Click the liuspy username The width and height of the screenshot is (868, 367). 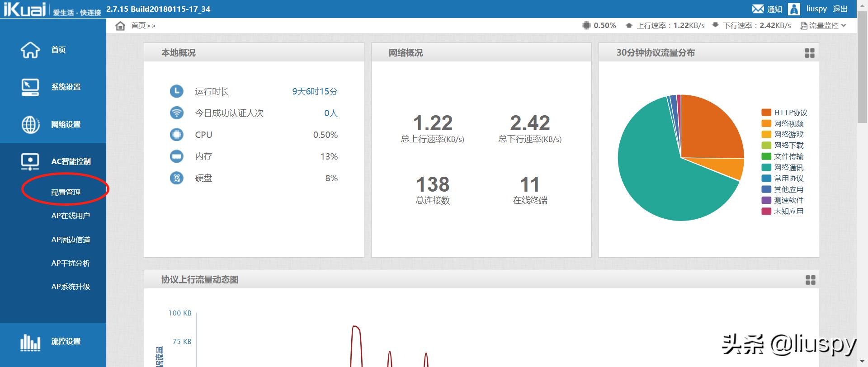(816, 9)
